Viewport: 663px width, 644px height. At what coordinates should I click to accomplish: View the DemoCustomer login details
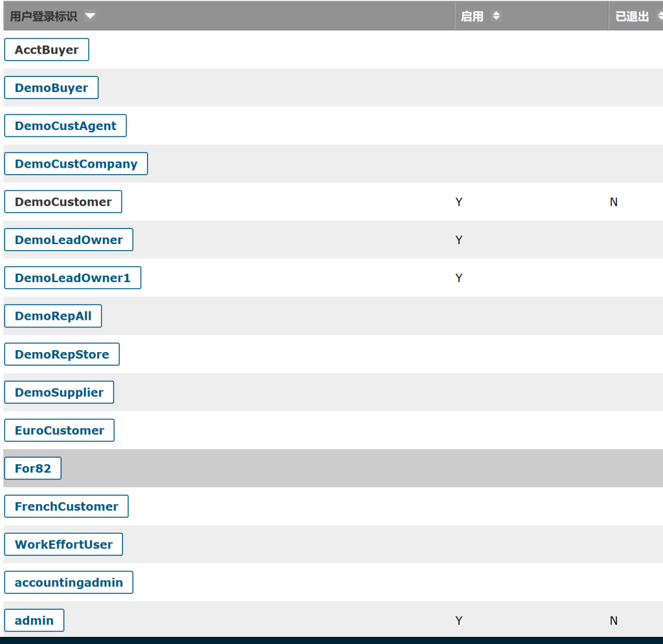click(63, 202)
